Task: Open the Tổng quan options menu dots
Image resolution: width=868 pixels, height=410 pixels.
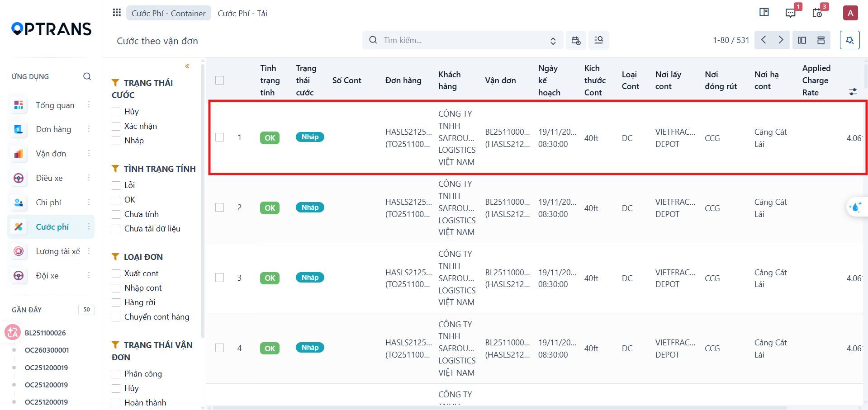Action: pos(89,105)
